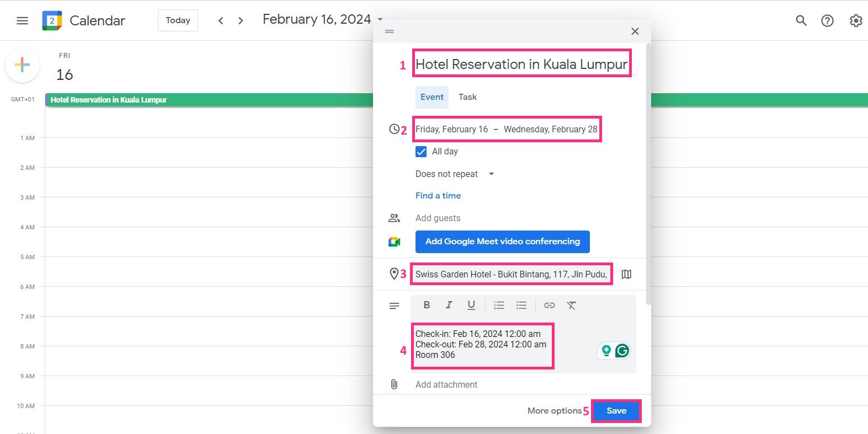The height and width of the screenshot is (434, 868).
Task: Click the Save button
Action: (616, 411)
